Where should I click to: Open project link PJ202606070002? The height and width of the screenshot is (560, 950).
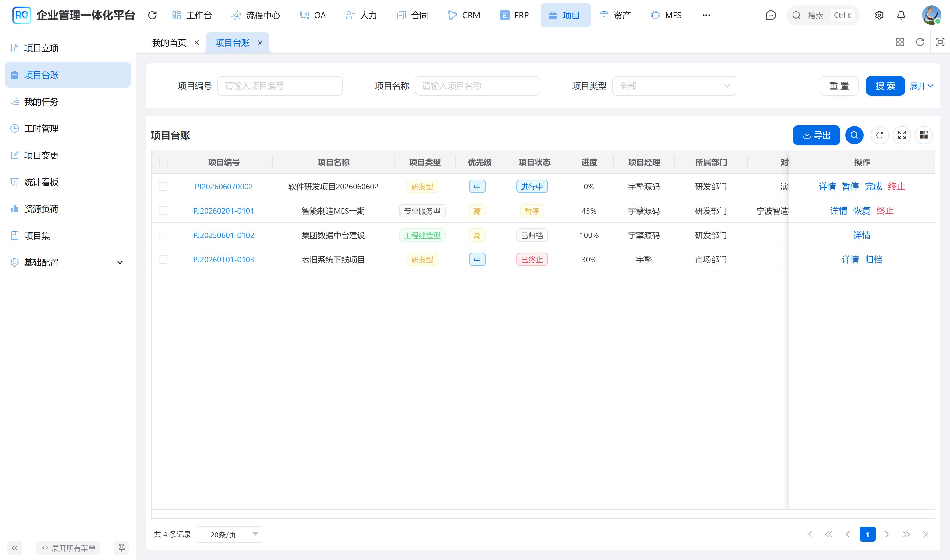tap(223, 187)
